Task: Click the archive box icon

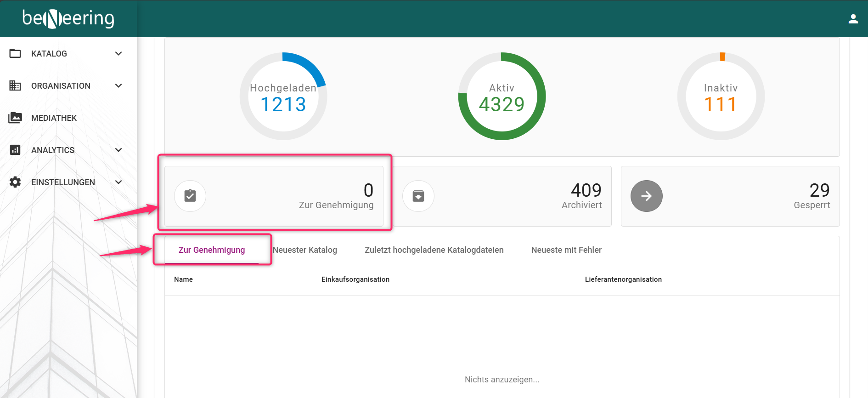Action: coord(418,196)
